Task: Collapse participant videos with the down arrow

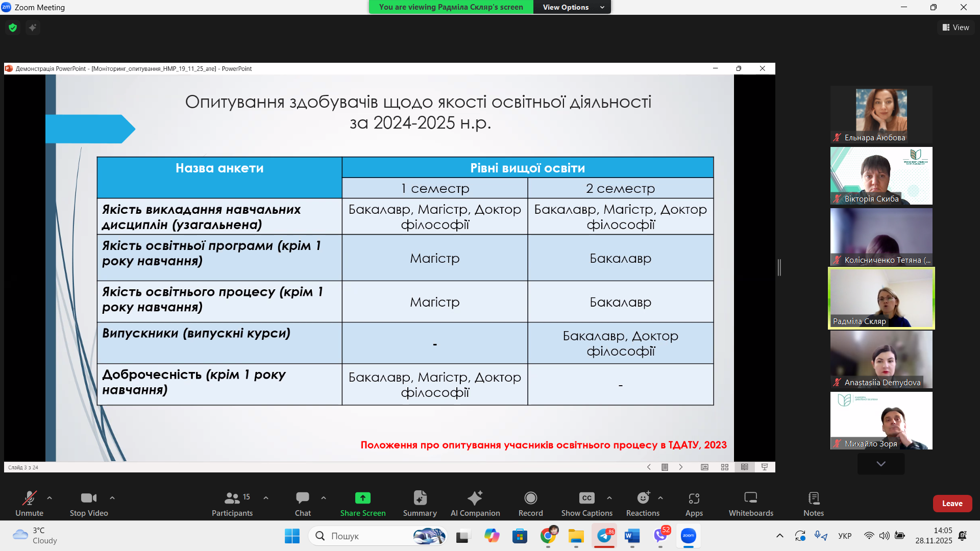Action: [x=880, y=464]
